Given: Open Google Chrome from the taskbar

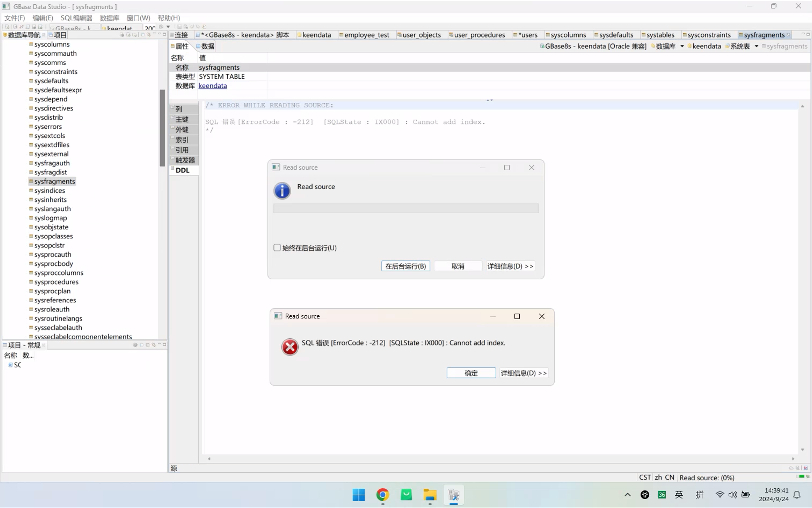Looking at the screenshot, I should (x=383, y=495).
